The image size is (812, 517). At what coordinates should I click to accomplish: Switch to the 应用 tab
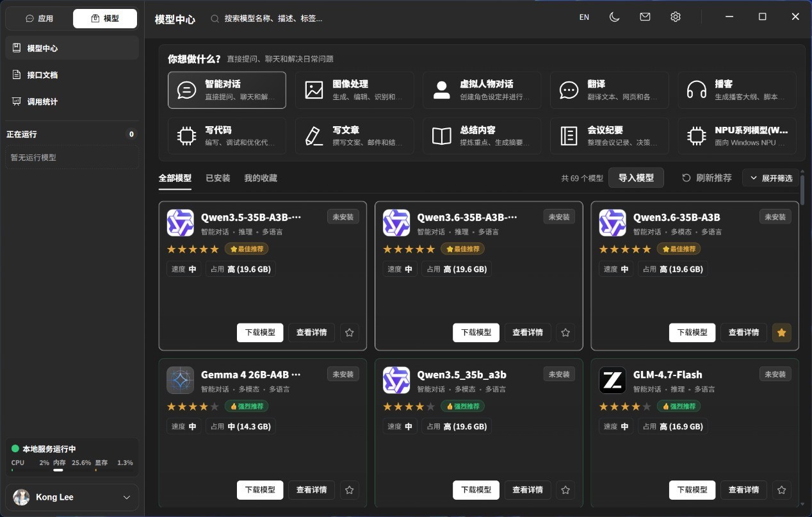pyautogui.click(x=39, y=19)
